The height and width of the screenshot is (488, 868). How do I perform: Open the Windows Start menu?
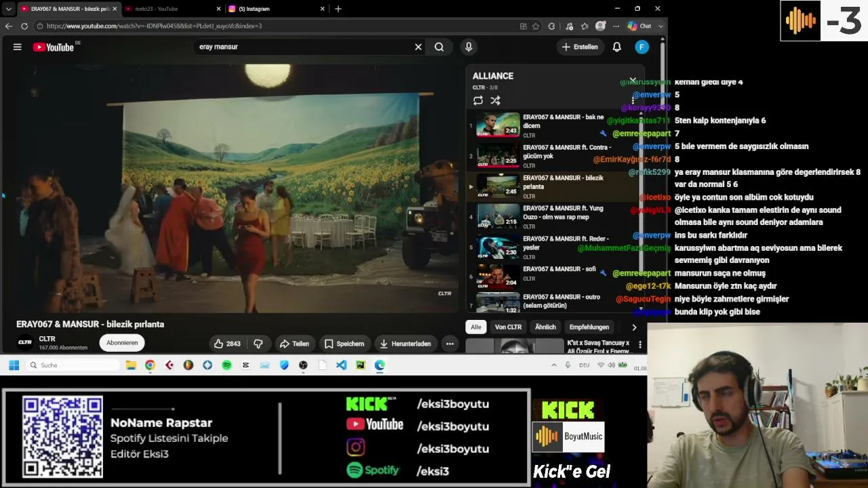pos(14,365)
